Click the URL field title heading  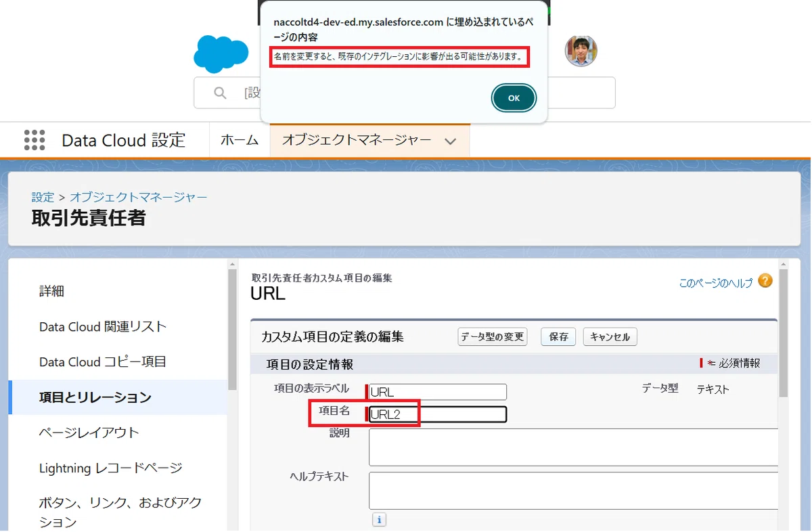(x=268, y=294)
